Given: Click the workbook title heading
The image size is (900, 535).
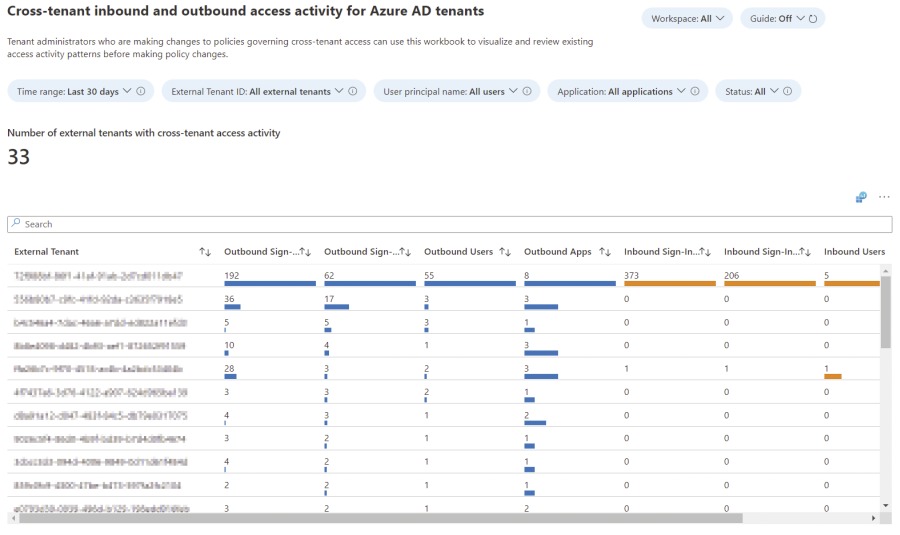Looking at the screenshot, I should 246,11.
